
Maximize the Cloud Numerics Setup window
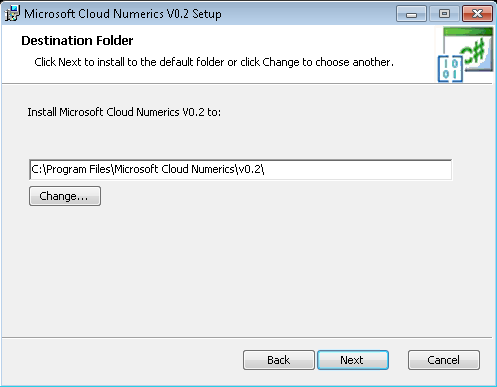444,14
